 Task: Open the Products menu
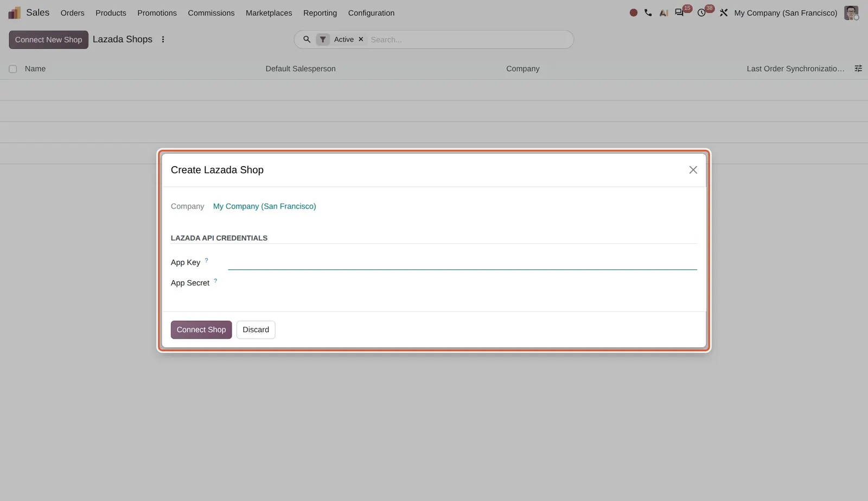[x=111, y=12]
